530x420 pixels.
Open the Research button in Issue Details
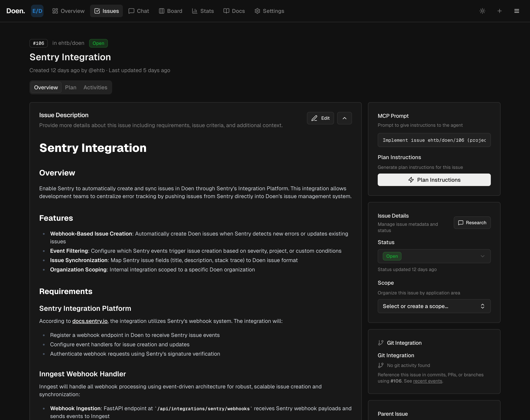point(472,223)
